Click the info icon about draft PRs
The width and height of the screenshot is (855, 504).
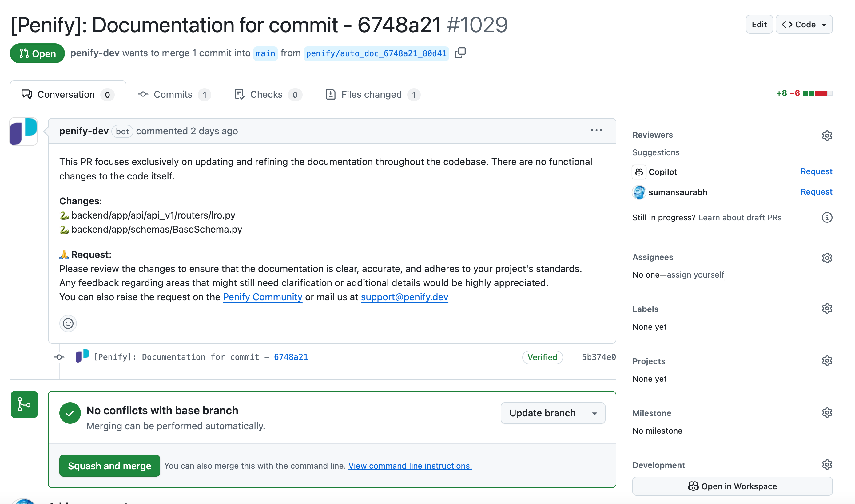tap(828, 217)
